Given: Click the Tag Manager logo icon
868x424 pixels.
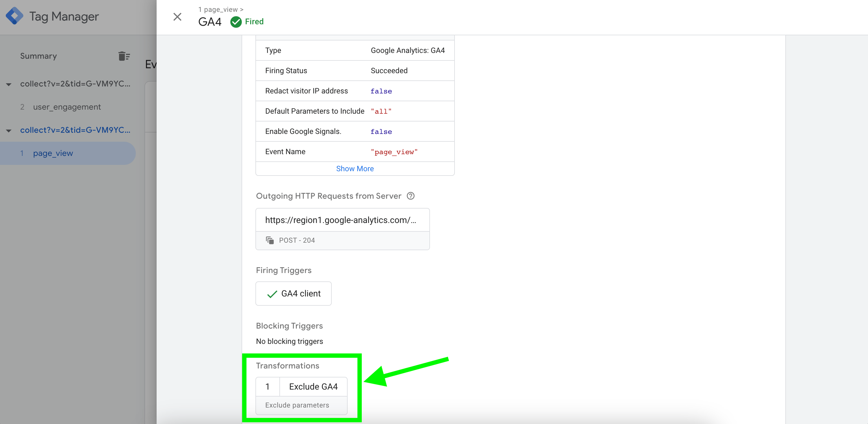Looking at the screenshot, I should click(x=14, y=16).
